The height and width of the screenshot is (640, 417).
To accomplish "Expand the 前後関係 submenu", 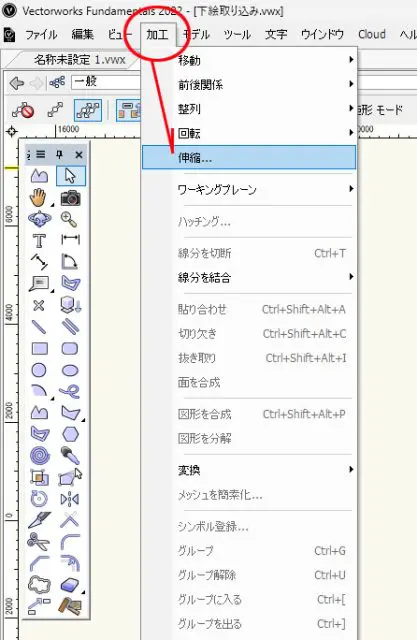I will (x=249, y=84).
